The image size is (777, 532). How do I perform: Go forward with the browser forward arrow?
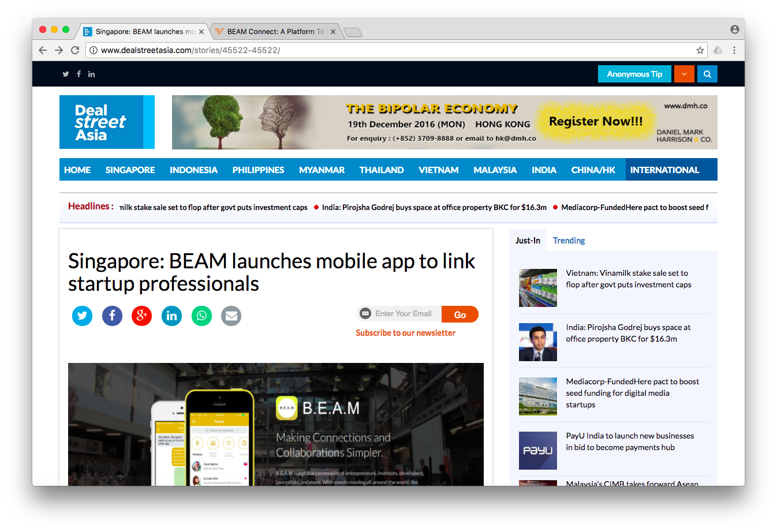pyautogui.click(x=59, y=50)
